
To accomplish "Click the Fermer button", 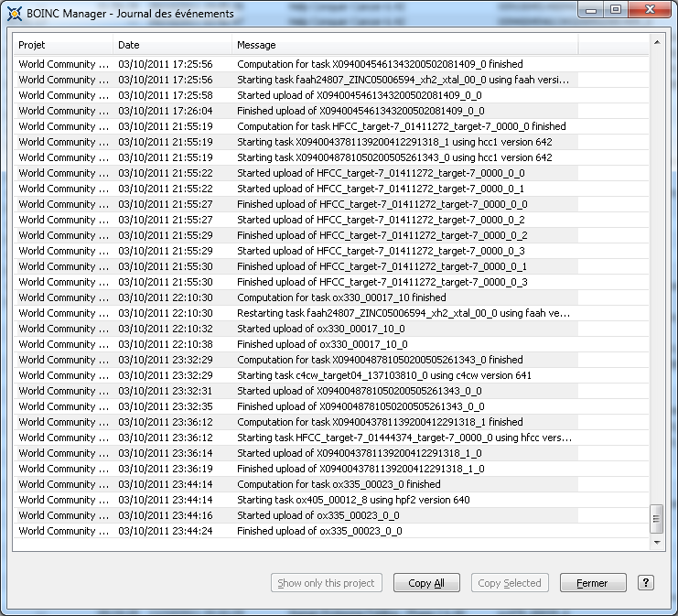I will click(593, 583).
